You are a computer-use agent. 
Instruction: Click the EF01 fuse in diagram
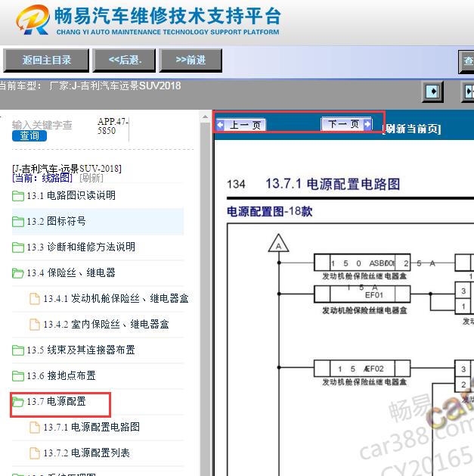pyautogui.click(x=362, y=294)
